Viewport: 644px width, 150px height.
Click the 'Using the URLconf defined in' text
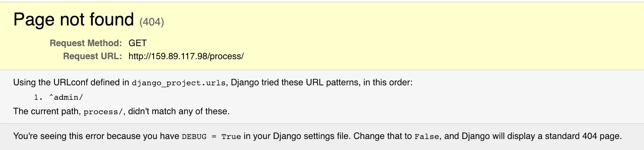(71, 83)
